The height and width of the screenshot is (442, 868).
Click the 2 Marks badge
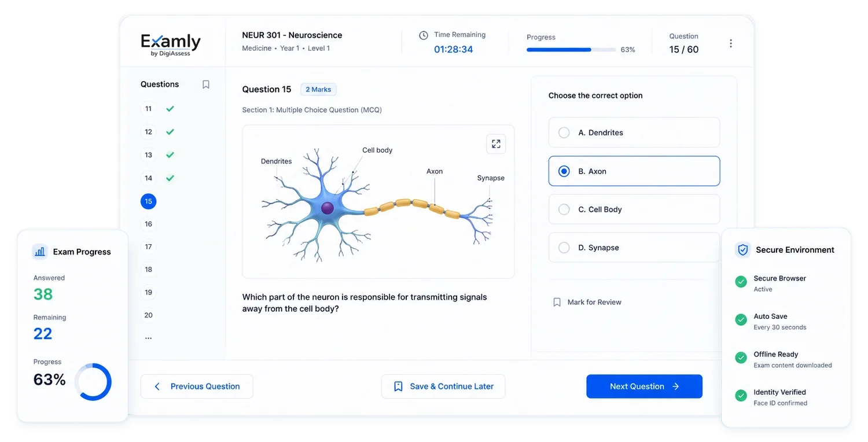[x=318, y=90]
